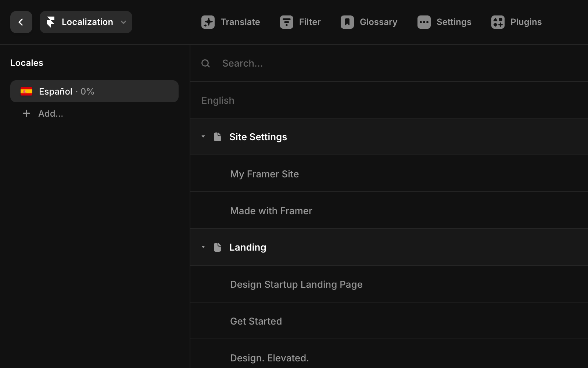Click the Glossary bookmark icon
The image size is (588, 368).
coord(347,22)
